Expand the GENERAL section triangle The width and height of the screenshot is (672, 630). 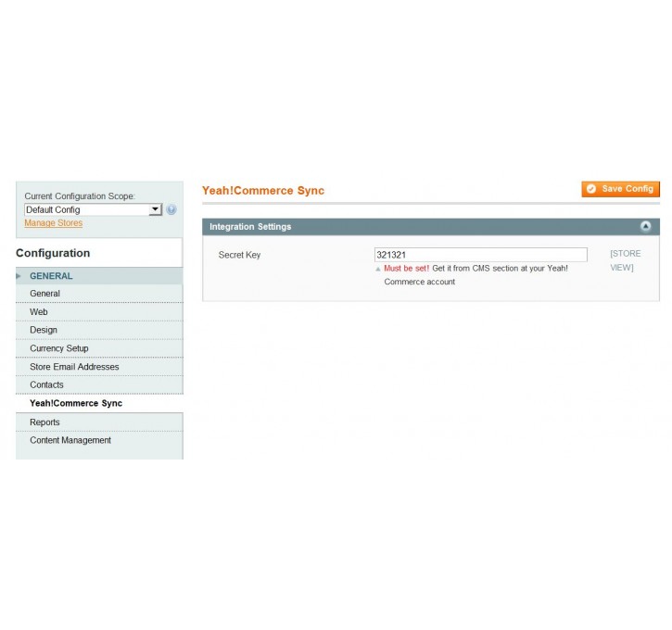tap(18, 276)
